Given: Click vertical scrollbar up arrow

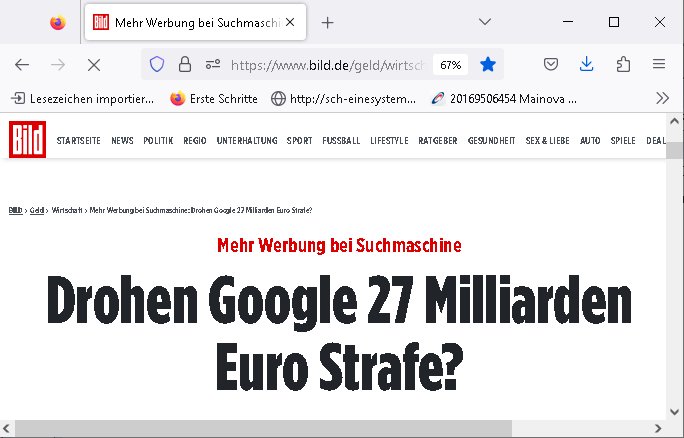Looking at the screenshot, I should 674,121.
